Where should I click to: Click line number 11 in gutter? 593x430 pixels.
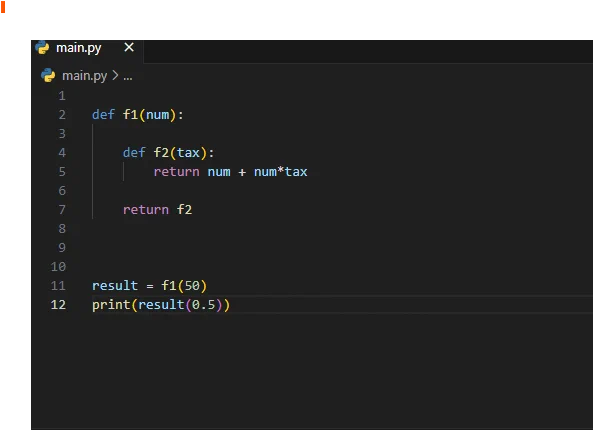pos(58,286)
